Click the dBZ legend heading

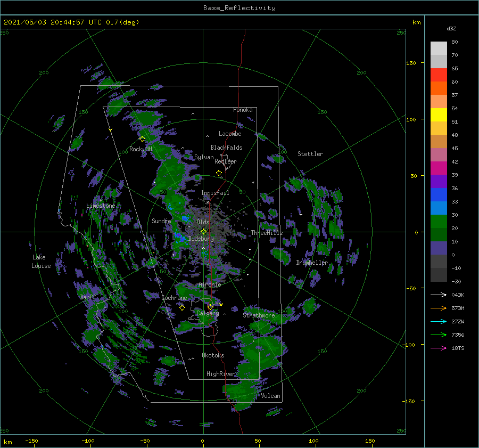451,29
